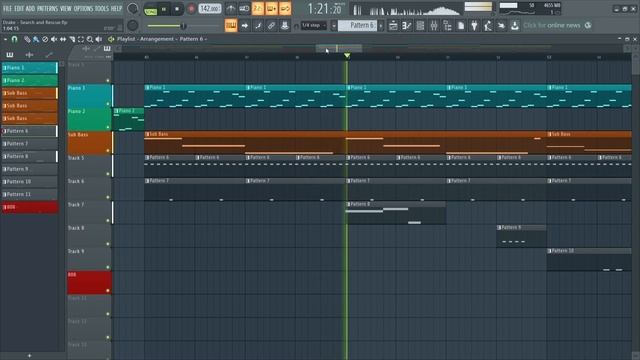Switch picker panel to audio clips tab icon
640x360 pixels.
pyautogui.click(x=29, y=55)
